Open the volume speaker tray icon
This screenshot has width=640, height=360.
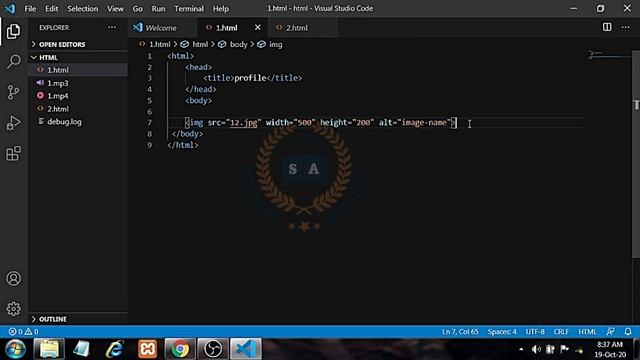(536, 349)
